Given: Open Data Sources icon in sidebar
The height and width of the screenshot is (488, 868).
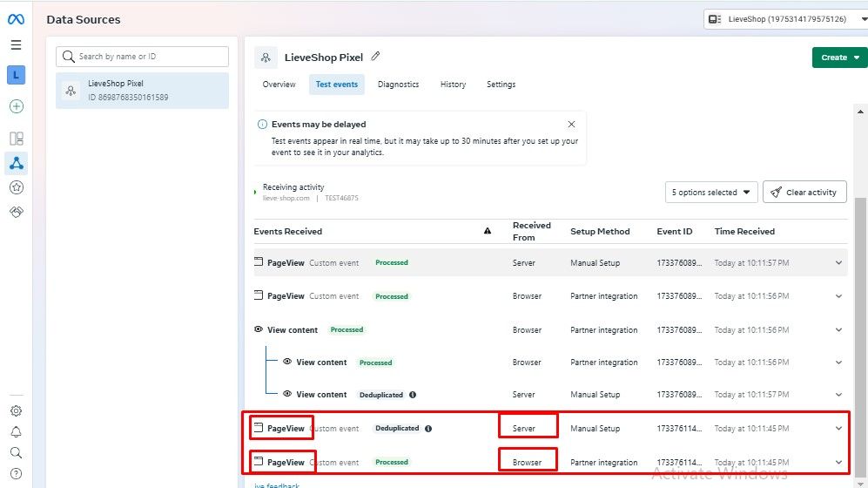Looking at the screenshot, I should [16, 164].
